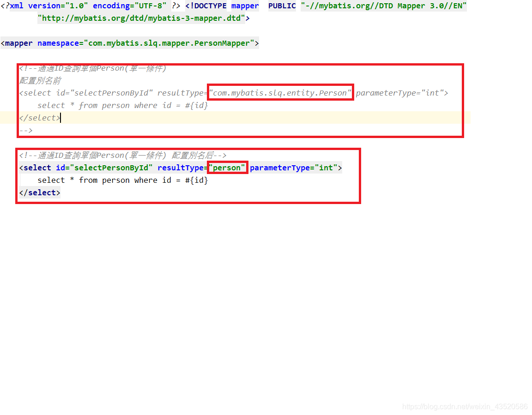Click the uncommented SQL line "select * from person where id = #{id}"
Image resolution: width=532 pixels, height=415 pixels.
[x=123, y=180]
